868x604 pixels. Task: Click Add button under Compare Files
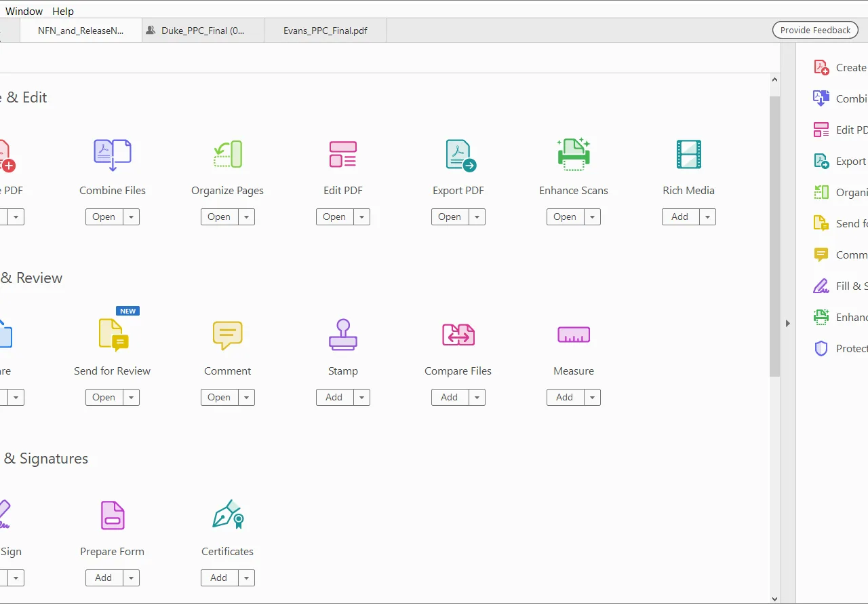point(450,398)
